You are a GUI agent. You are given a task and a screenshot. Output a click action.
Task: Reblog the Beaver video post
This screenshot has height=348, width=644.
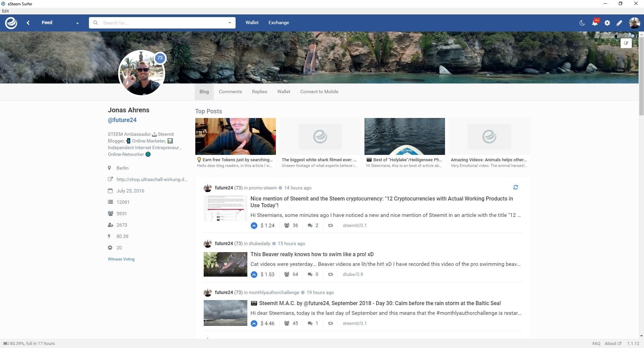coord(330,274)
